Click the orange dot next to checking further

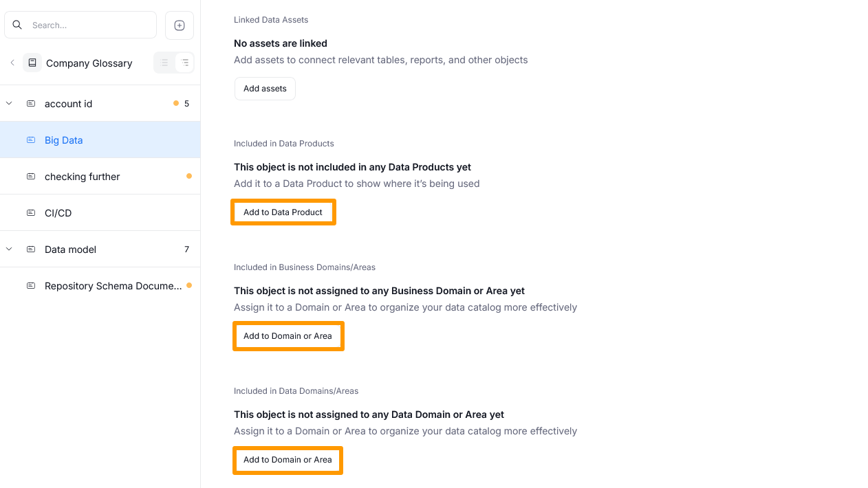[x=189, y=175]
